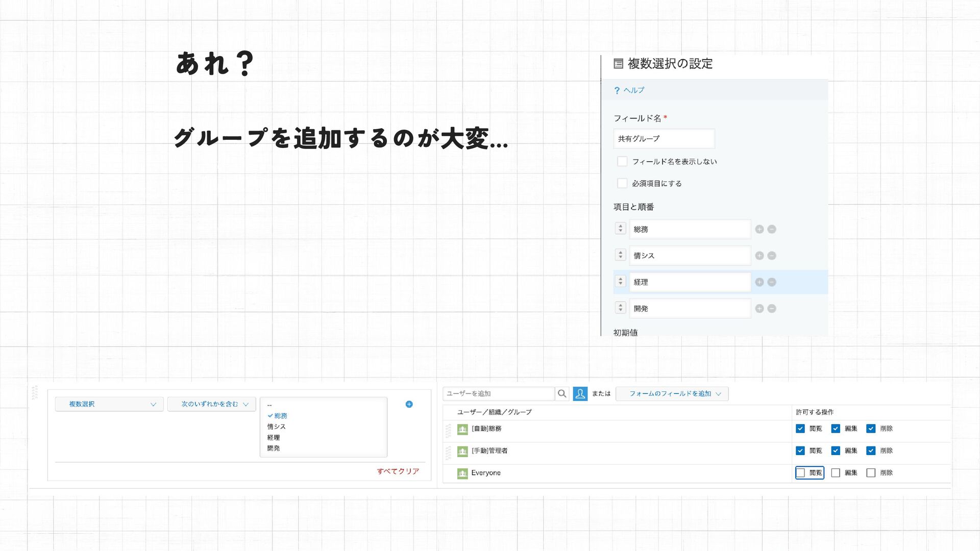Click the ユーザーを追加 search field
Viewport: 980px width, 551px height.
(498, 393)
